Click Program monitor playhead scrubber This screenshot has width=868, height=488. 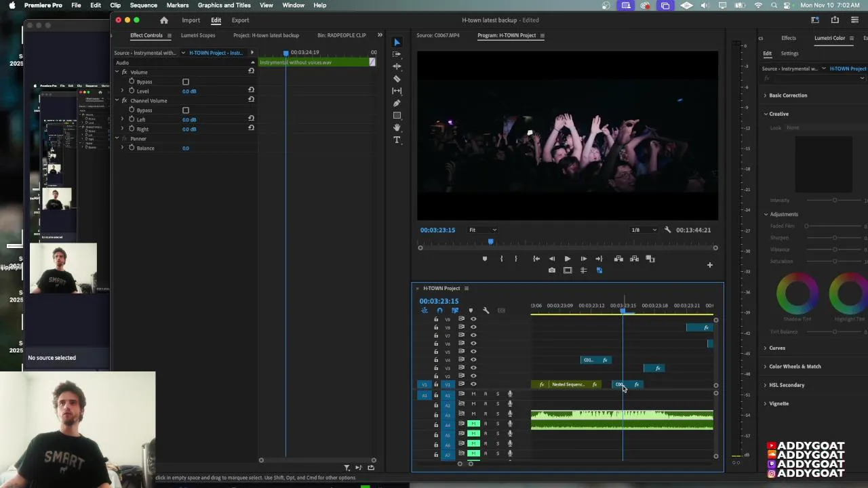(x=490, y=242)
